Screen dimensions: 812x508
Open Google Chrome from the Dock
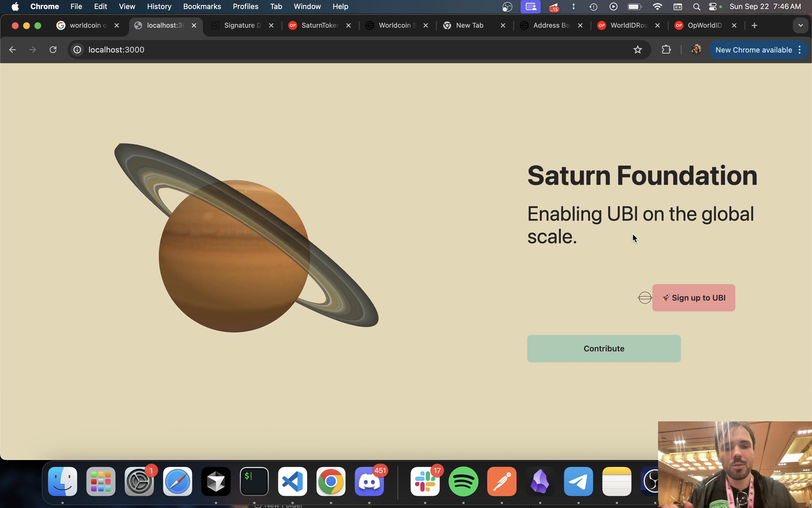click(331, 481)
